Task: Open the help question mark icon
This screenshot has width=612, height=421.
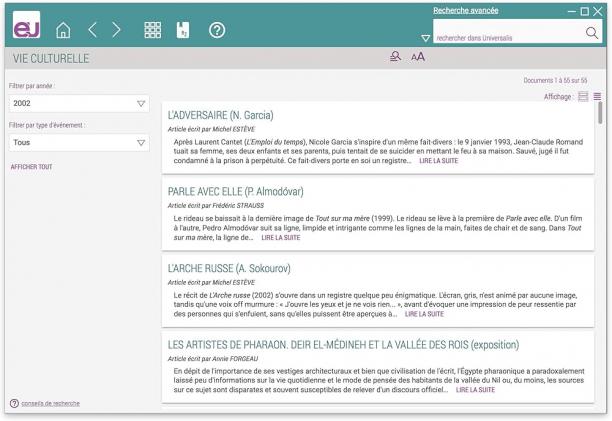Action: [217, 30]
